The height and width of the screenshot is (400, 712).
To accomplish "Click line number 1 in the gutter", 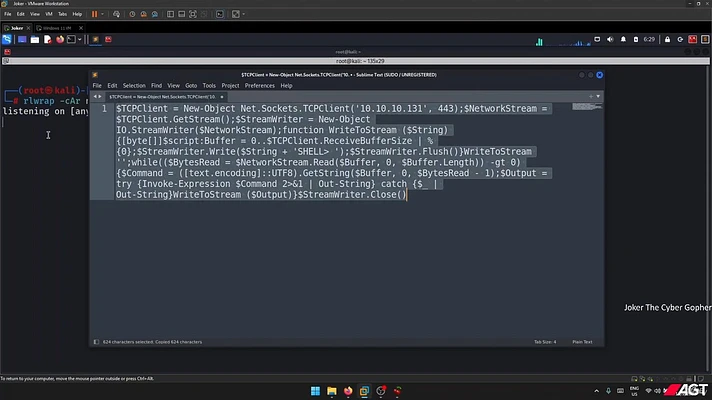I will click(x=104, y=109).
